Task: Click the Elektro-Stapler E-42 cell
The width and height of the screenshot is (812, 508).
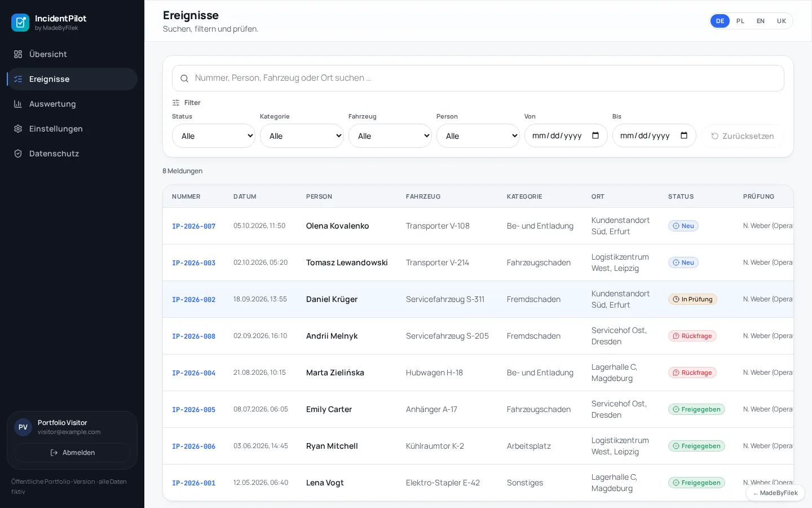Action: pyautogui.click(x=443, y=483)
